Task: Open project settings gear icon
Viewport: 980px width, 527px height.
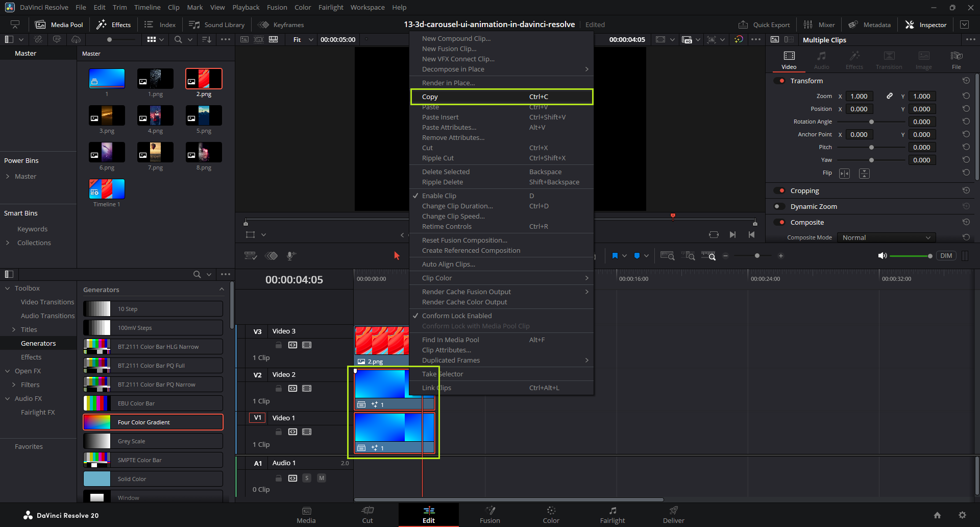Action: click(x=962, y=515)
